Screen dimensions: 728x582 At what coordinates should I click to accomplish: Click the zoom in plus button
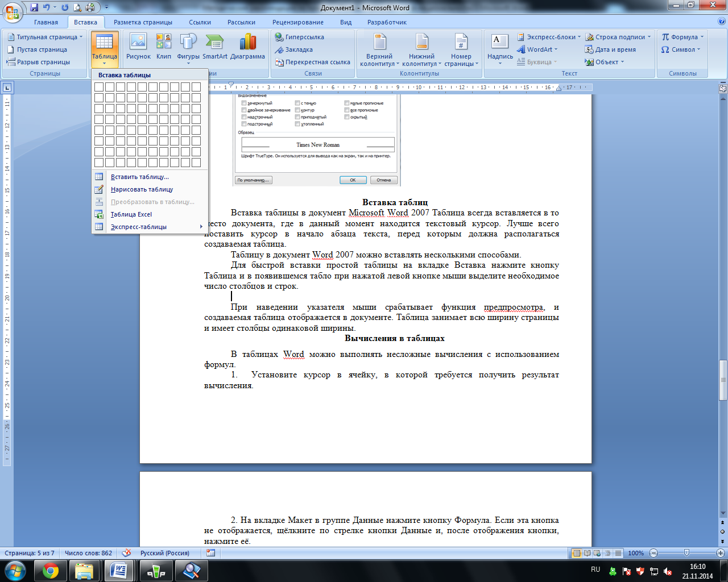(721, 553)
